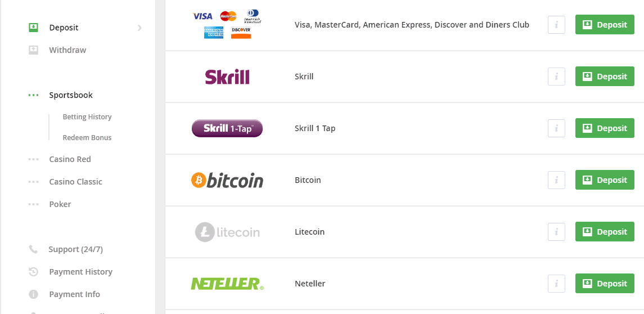The height and width of the screenshot is (314, 644).
Task: Click the Payment History clock icon
Action: (33, 272)
